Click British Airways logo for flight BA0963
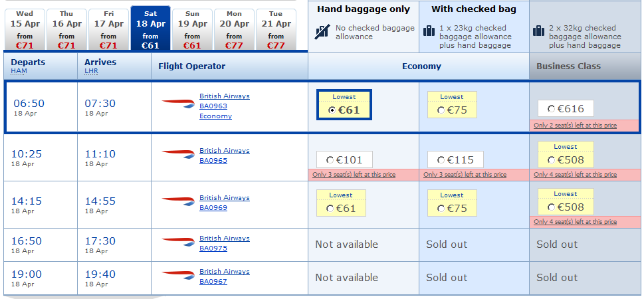 pos(177,103)
